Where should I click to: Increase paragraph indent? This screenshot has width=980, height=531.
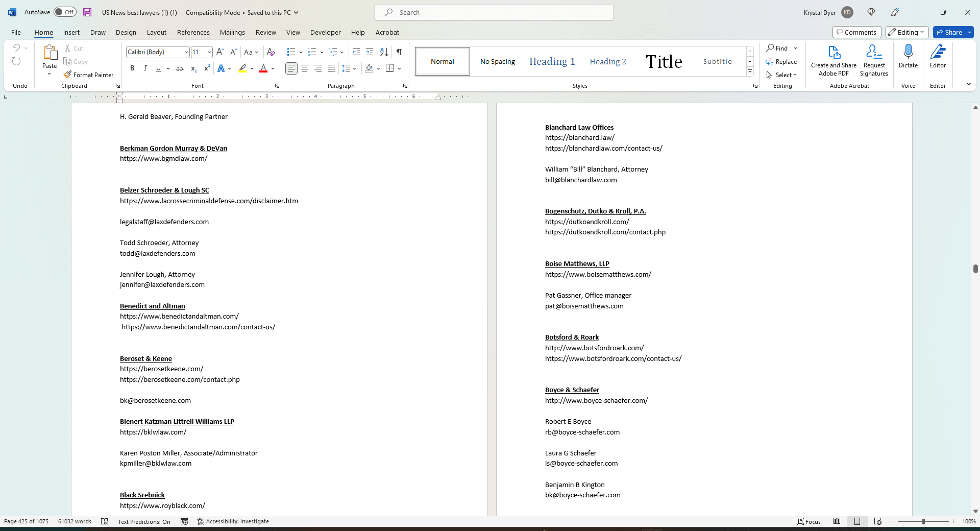coord(370,52)
